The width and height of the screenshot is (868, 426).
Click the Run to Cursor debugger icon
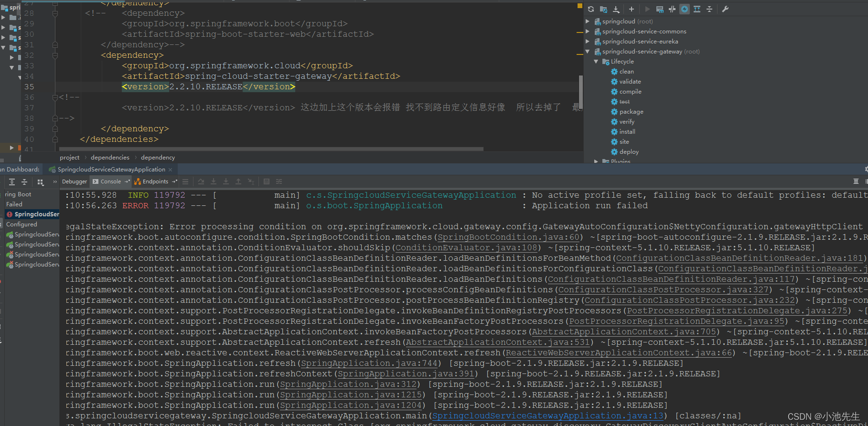coord(251,181)
